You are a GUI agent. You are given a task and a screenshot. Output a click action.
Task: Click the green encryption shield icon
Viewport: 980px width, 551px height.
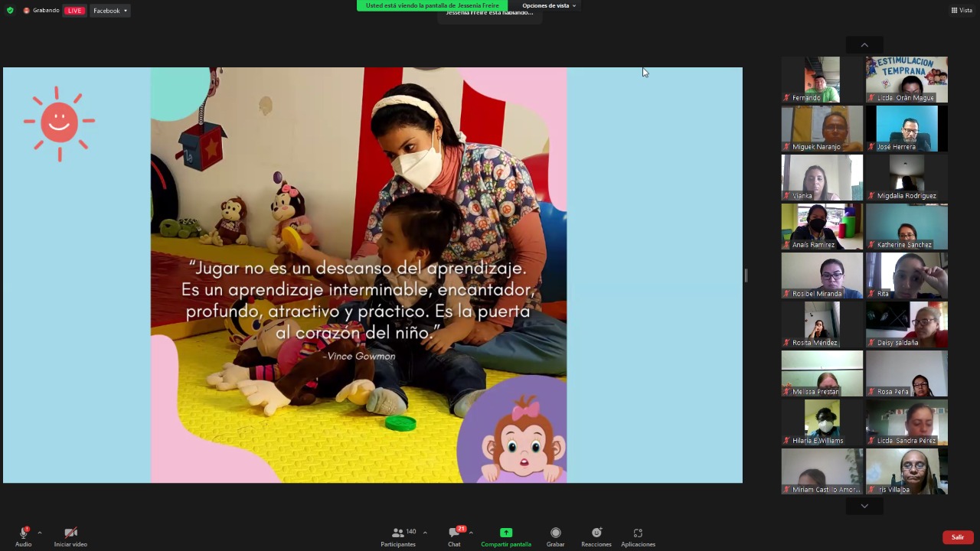tap(10, 11)
